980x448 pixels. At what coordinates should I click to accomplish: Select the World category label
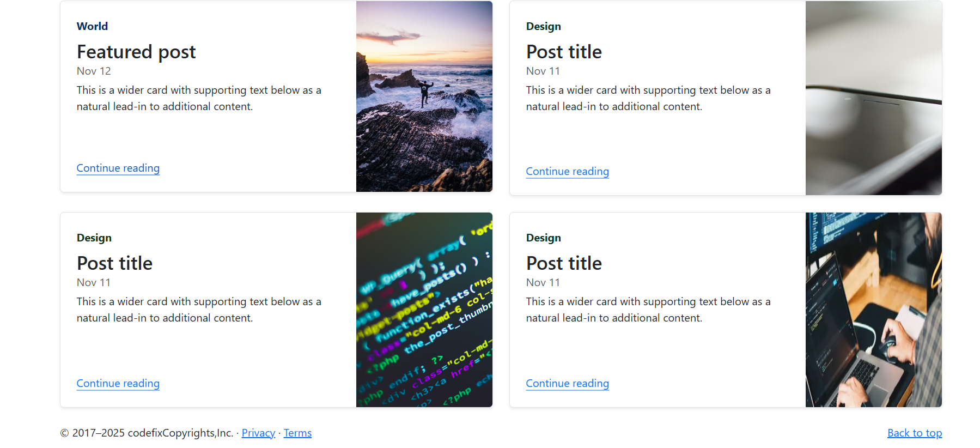pos(92,26)
